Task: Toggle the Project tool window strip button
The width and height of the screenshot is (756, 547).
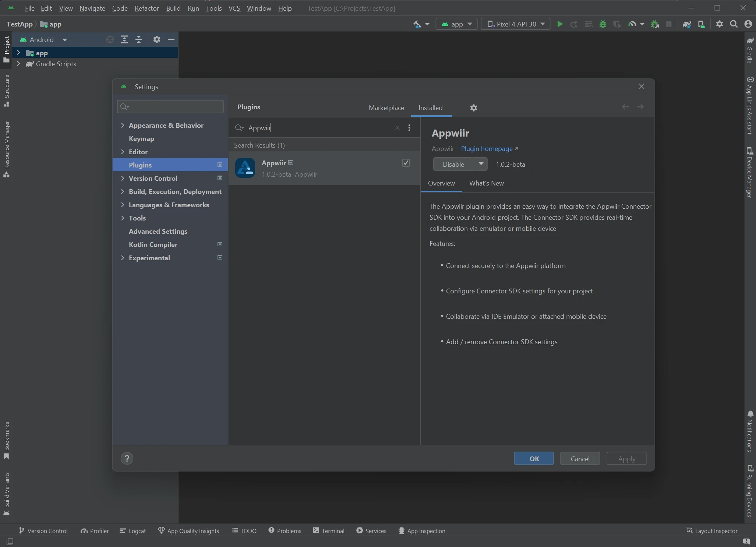Action: click(x=6, y=49)
